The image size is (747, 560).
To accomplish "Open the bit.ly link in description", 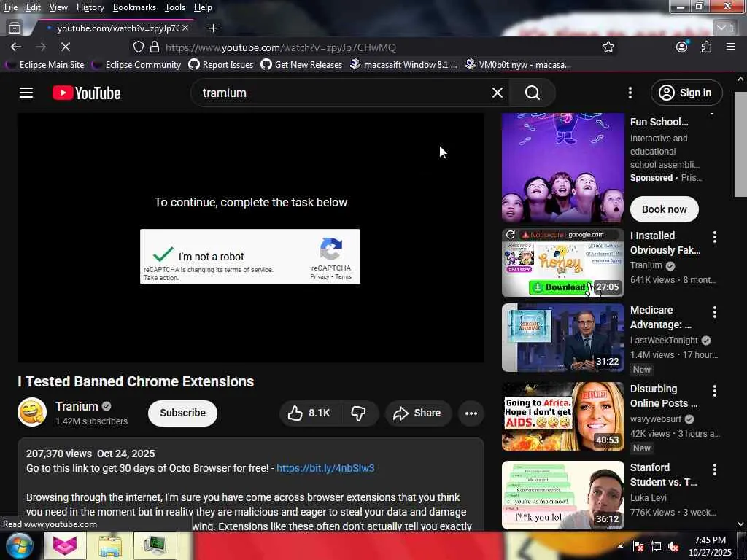I will pyautogui.click(x=325, y=468).
